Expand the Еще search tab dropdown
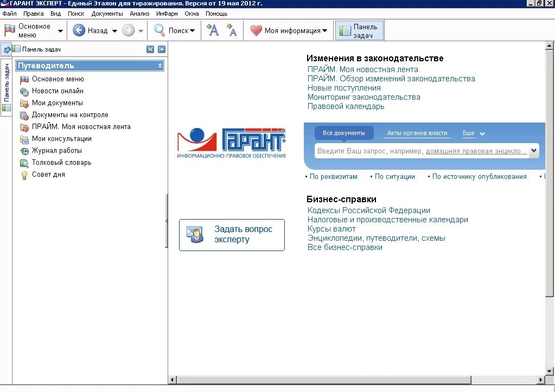Viewport: 555px width, 392px height. (x=482, y=134)
